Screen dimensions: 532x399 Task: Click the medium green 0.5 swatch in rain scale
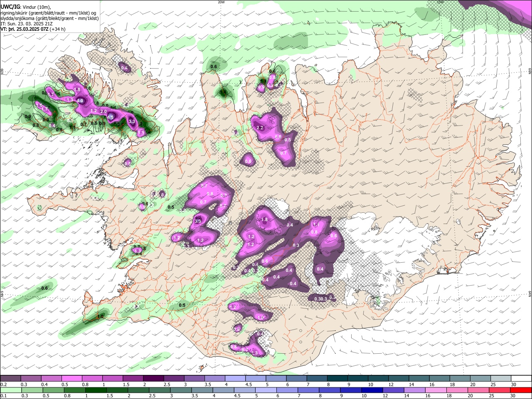[x=53, y=390]
